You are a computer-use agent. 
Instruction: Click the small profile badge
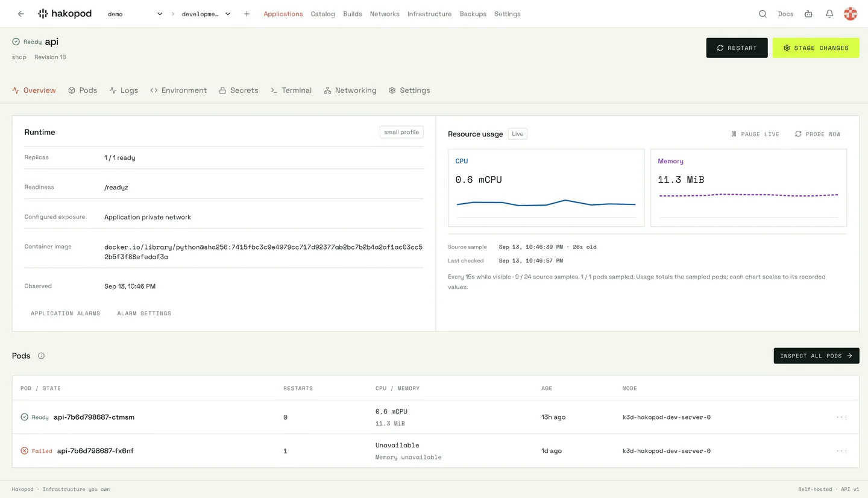(x=401, y=132)
